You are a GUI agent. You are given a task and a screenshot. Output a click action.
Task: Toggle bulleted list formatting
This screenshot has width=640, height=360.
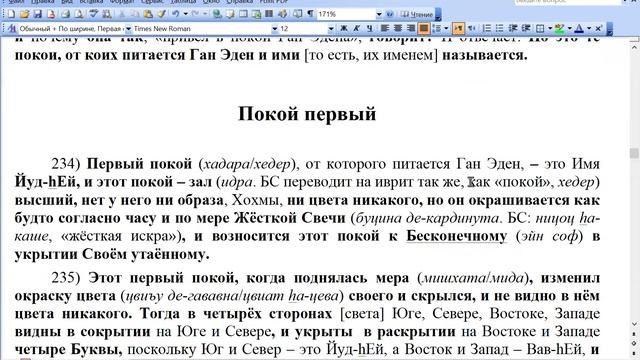pos(500,29)
